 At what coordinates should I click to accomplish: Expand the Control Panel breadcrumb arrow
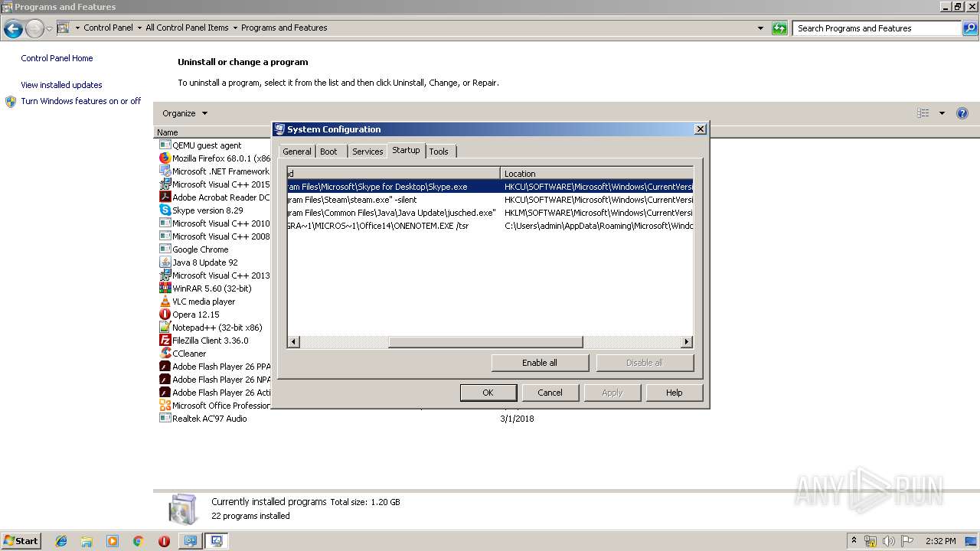[x=139, y=28]
